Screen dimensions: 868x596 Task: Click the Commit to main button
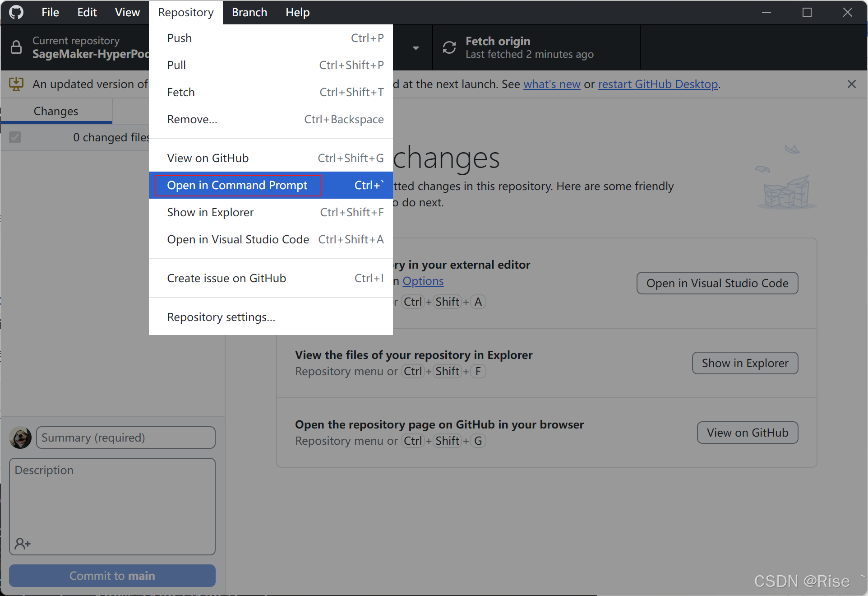(x=112, y=576)
